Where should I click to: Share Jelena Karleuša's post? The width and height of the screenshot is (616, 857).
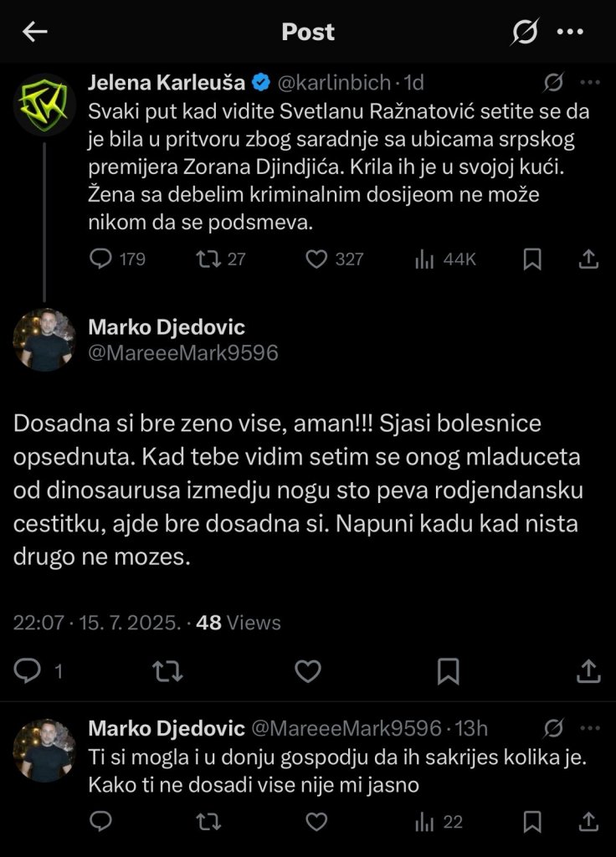pyautogui.click(x=588, y=259)
